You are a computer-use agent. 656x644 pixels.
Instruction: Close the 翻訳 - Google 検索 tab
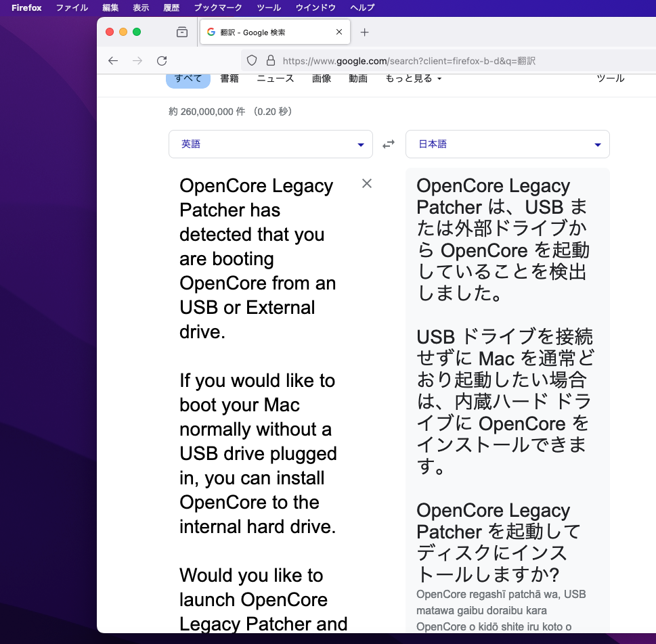pyautogui.click(x=339, y=32)
